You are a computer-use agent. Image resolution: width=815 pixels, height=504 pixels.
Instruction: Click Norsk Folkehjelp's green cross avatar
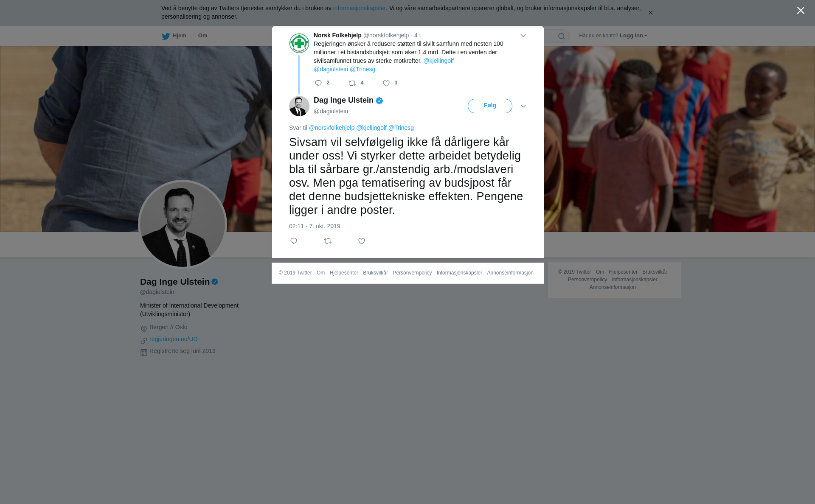299,43
